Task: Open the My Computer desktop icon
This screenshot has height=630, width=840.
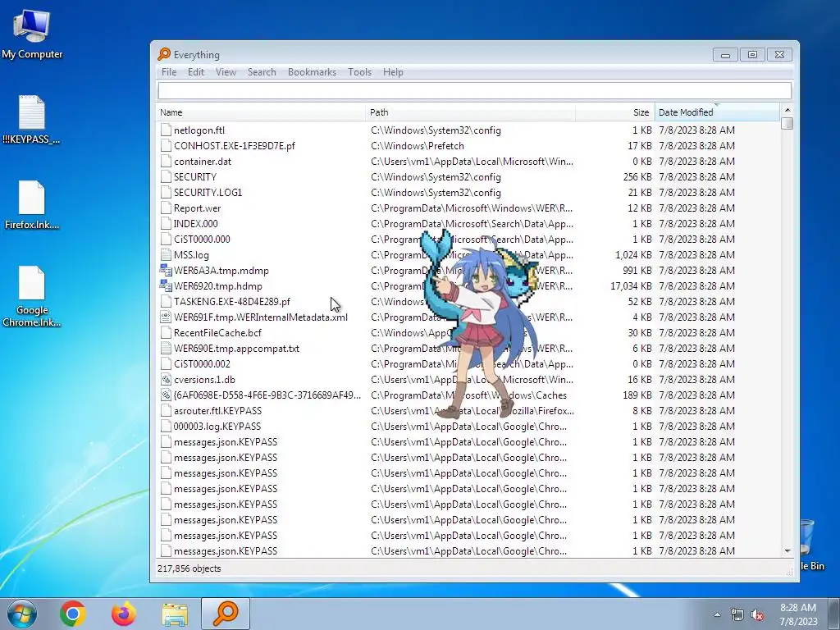Action: pyautogui.click(x=32, y=33)
